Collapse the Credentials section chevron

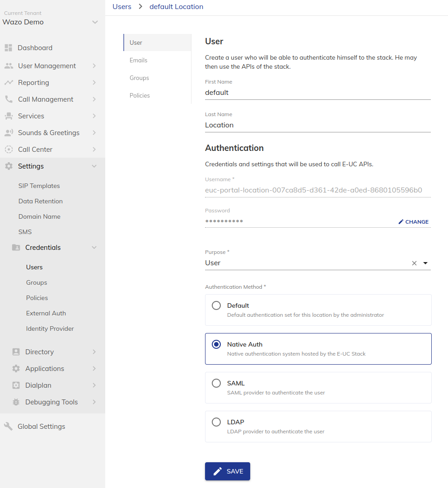(x=94, y=248)
